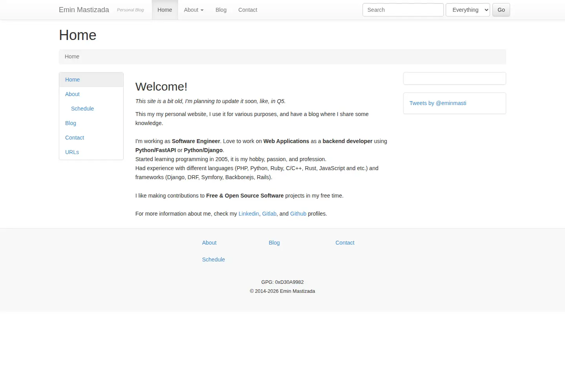Image resolution: width=565 pixels, height=392 pixels.
Task: Open Contact link in the footer
Action: coord(345,243)
